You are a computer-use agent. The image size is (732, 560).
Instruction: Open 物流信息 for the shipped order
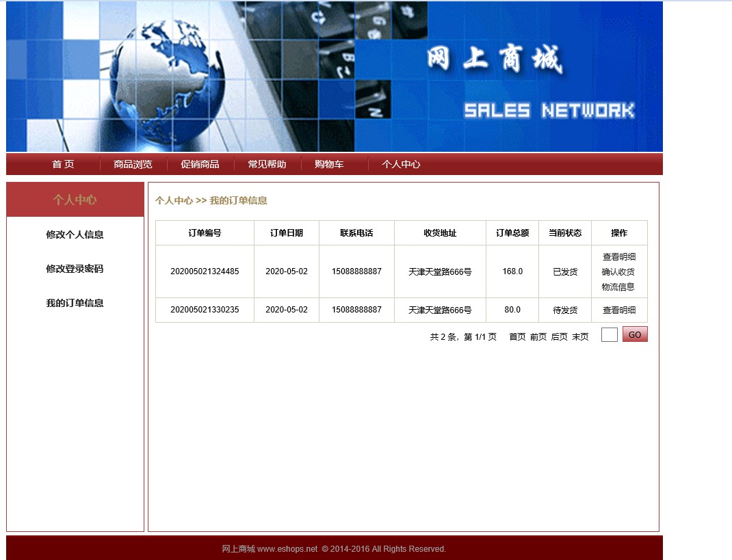click(x=618, y=287)
